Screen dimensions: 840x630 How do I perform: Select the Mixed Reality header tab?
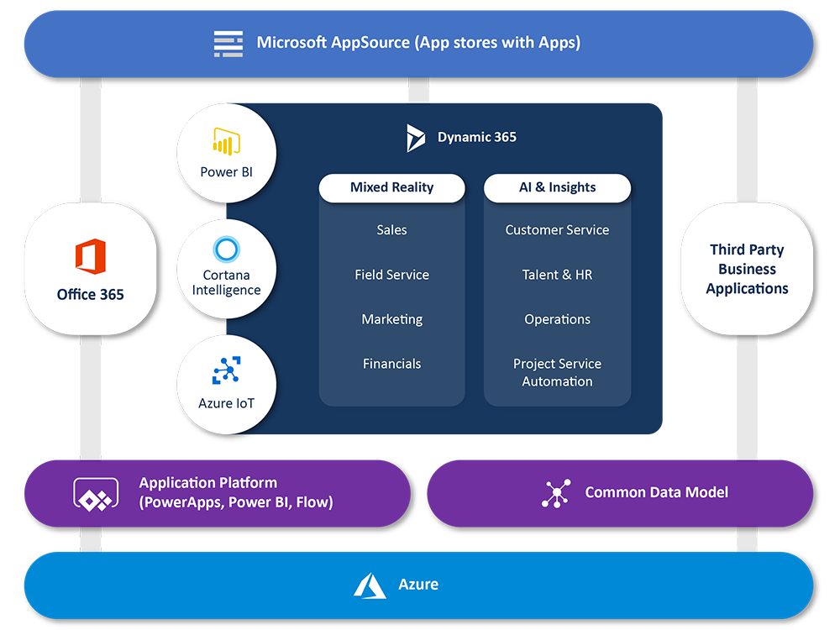[x=391, y=187]
